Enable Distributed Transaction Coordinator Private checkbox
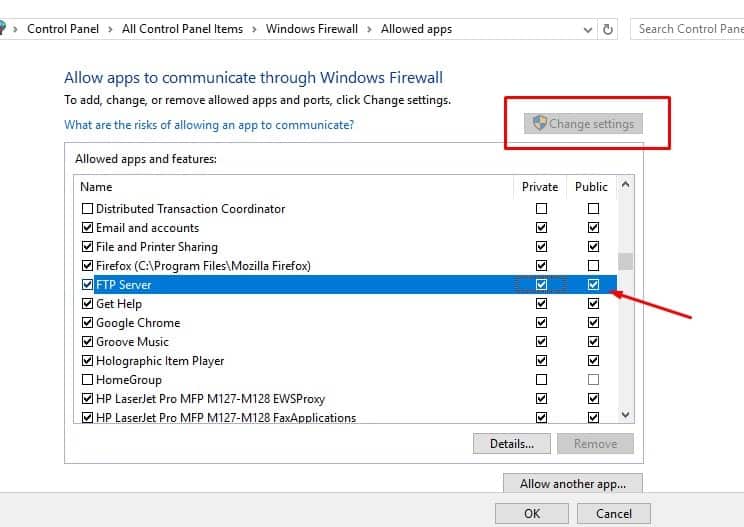The height and width of the screenshot is (527, 744). click(x=541, y=209)
